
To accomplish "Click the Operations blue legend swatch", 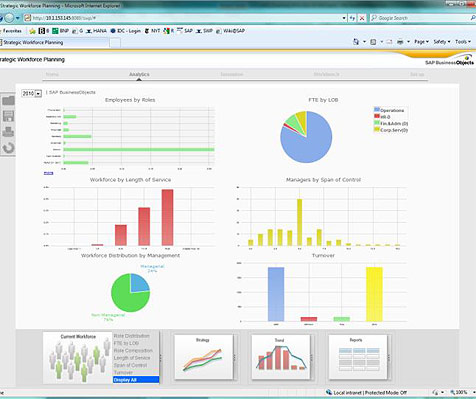I will click(x=377, y=109).
